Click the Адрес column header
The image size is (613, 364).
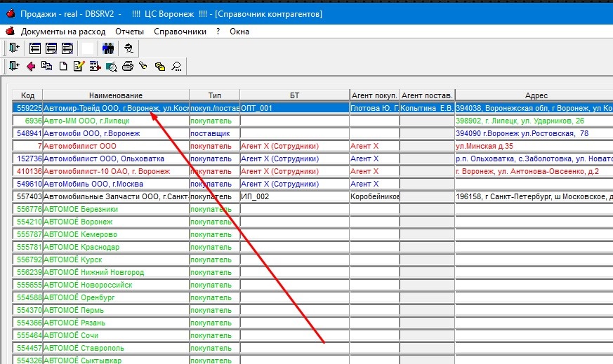pyautogui.click(x=534, y=95)
